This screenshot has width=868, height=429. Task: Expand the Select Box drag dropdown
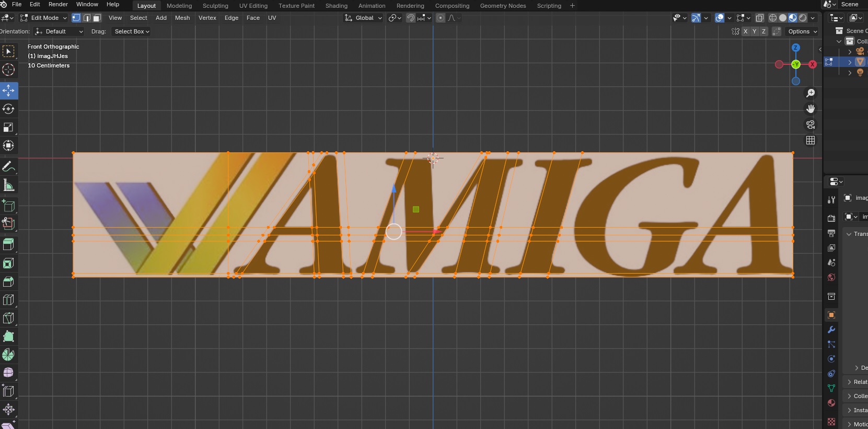(x=131, y=31)
